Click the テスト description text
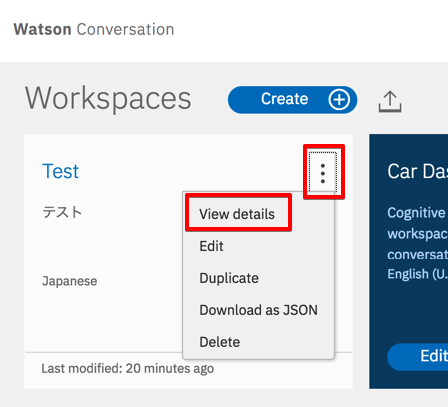The width and height of the screenshot is (448, 407). coord(62,212)
